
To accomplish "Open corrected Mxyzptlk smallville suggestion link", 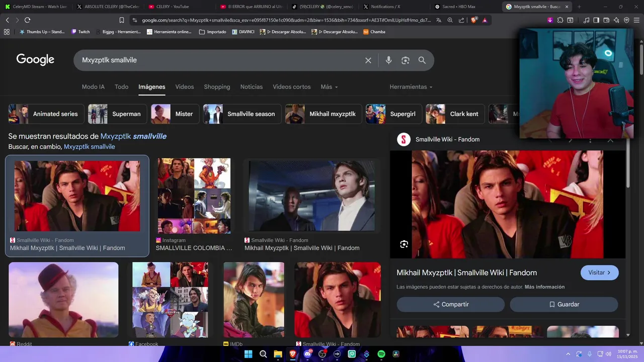I will (133, 136).
